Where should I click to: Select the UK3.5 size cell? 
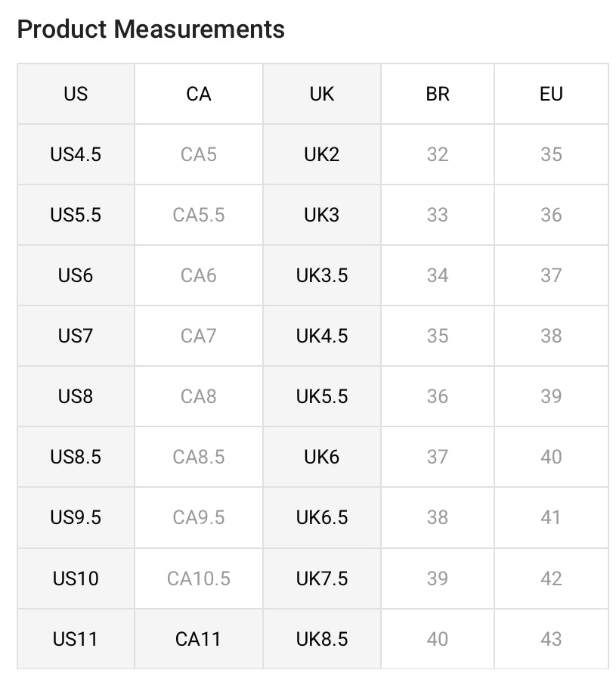[321, 275]
